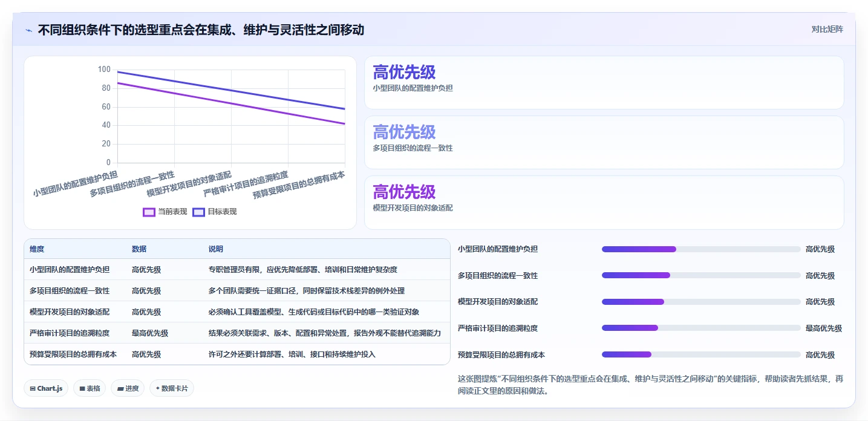Image resolution: width=868 pixels, height=421 pixels.
Task: Click the description starting 结果必须关联需求
Action: tap(325, 333)
